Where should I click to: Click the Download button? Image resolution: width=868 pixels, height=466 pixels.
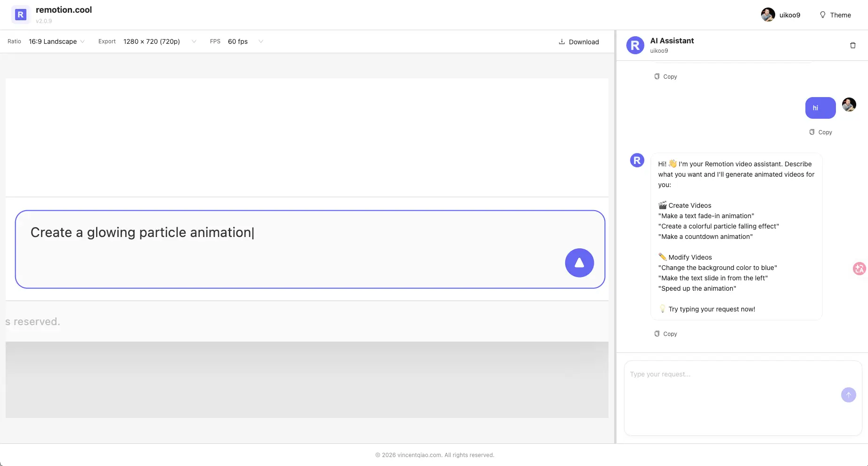click(579, 41)
